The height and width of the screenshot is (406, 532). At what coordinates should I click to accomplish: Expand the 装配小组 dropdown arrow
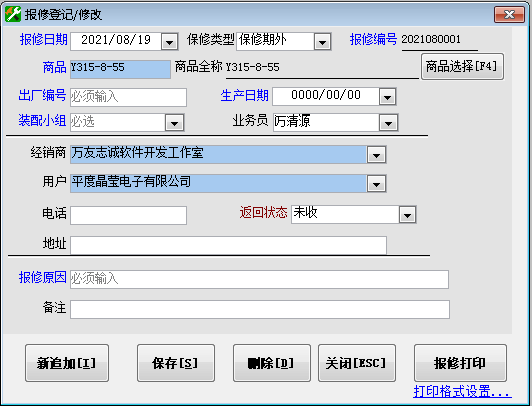[174, 122]
